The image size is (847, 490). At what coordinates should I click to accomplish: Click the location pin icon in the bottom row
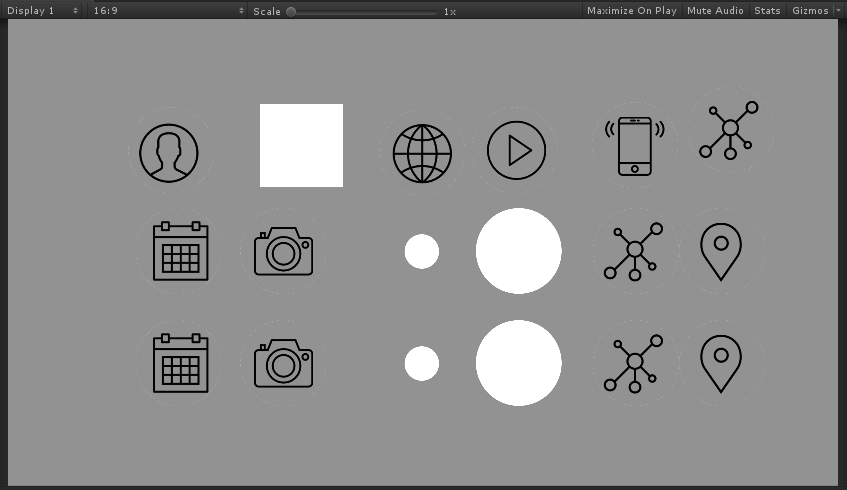point(721,364)
